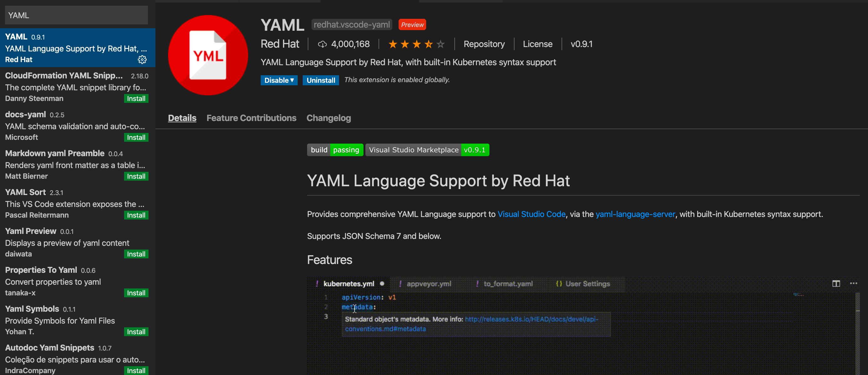868x375 pixels.
Task: Click the 'YAML Language Support by Red Hat' heading
Action: pyautogui.click(x=438, y=181)
